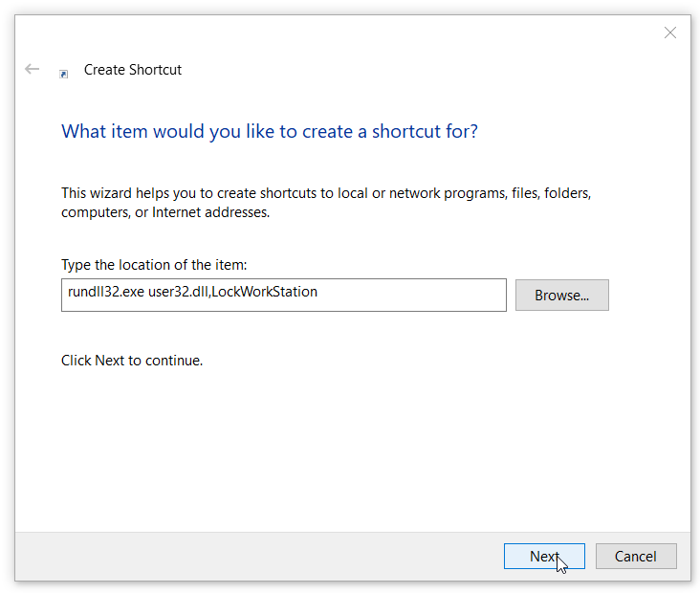The width and height of the screenshot is (700, 593).
Task: Continue with the Next button
Action: click(544, 556)
